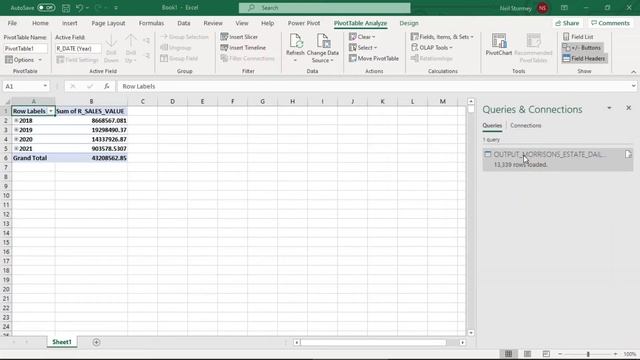Expand the 2018 row group
The width and height of the screenshot is (640, 360).
pos(16,120)
